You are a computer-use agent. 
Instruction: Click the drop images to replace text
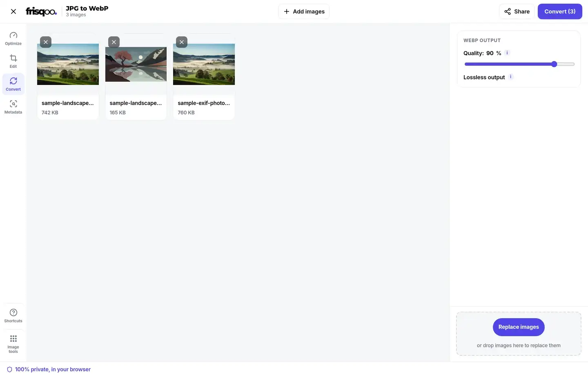click(519, 346)
